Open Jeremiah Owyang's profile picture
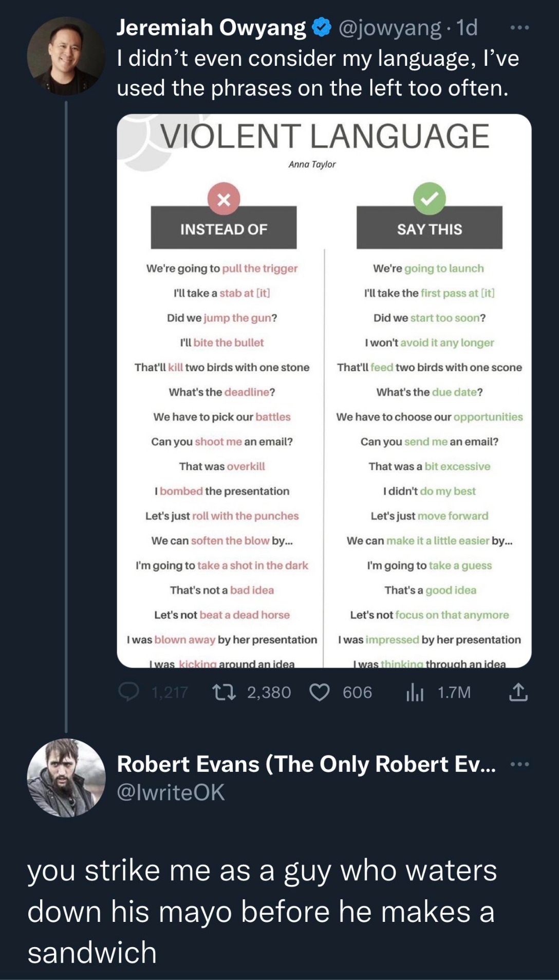The image size is (559, 980). 66,56
